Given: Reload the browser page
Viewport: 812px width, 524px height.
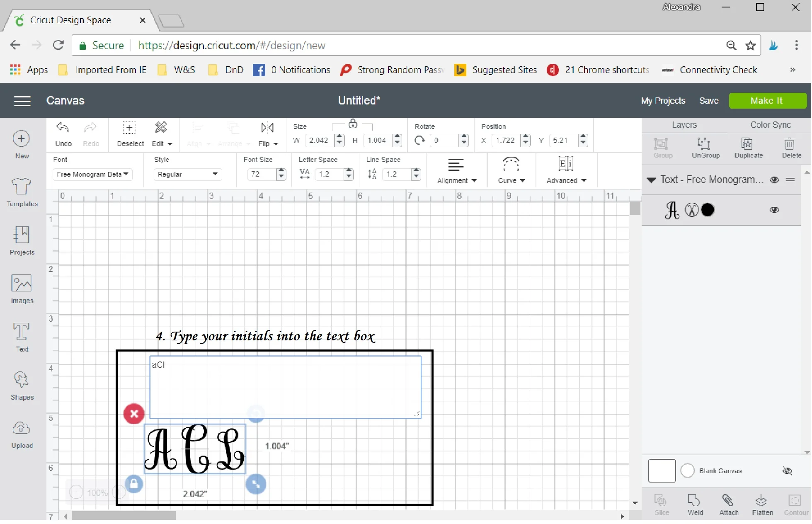Looking at the screenshot, I should [x=58, y=45].
